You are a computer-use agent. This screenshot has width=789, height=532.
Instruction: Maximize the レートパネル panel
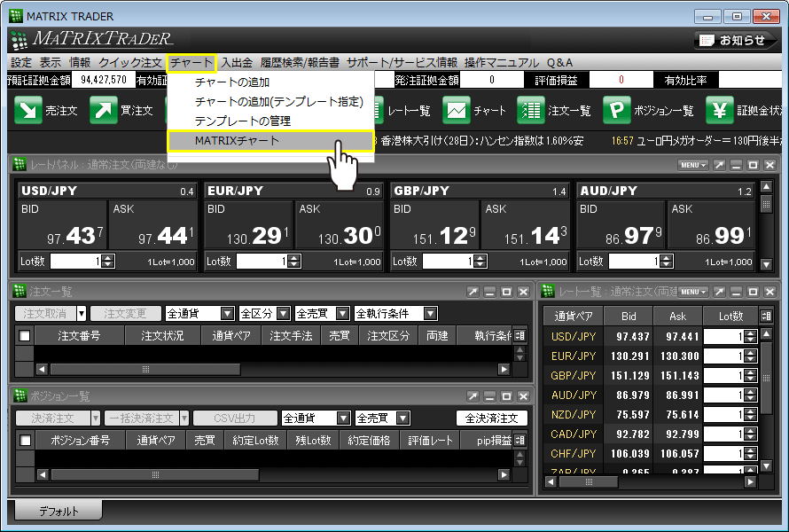754,165
